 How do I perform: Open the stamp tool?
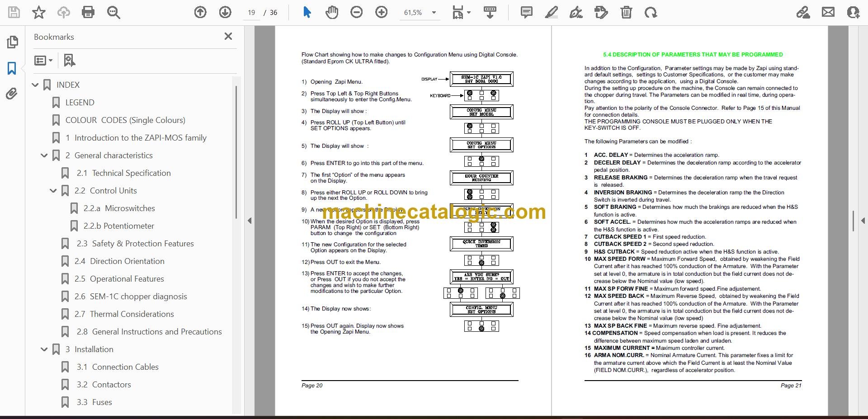[601, 12]
